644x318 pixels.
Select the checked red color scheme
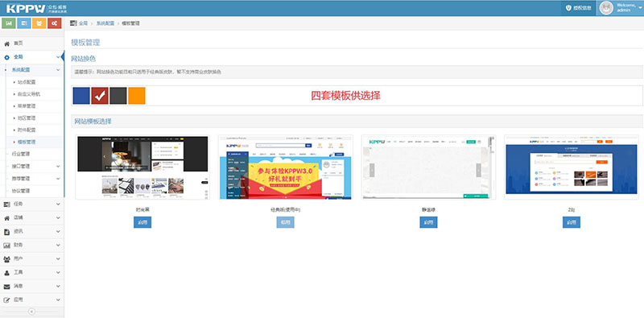(x=100, y=96)
